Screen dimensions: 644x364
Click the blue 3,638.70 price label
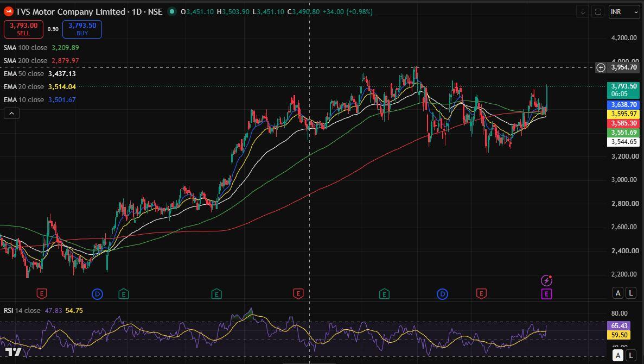pyautogui.click(x=623, y=105)
